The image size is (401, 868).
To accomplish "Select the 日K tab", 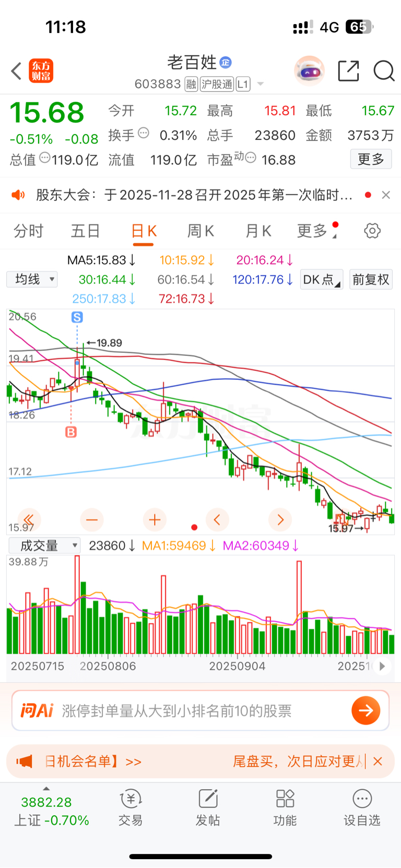I will click(144, 231).
